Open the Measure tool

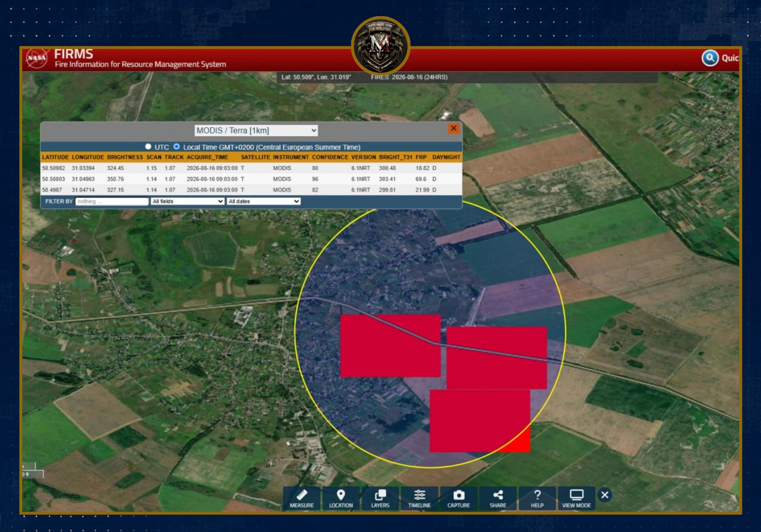coord(302,498)
